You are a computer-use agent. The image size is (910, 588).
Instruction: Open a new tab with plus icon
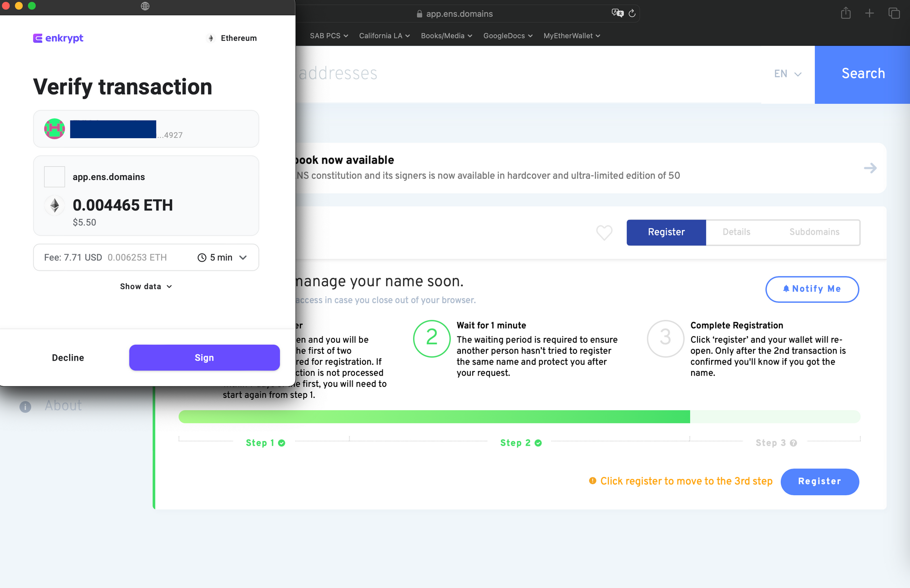coord(870,13)
